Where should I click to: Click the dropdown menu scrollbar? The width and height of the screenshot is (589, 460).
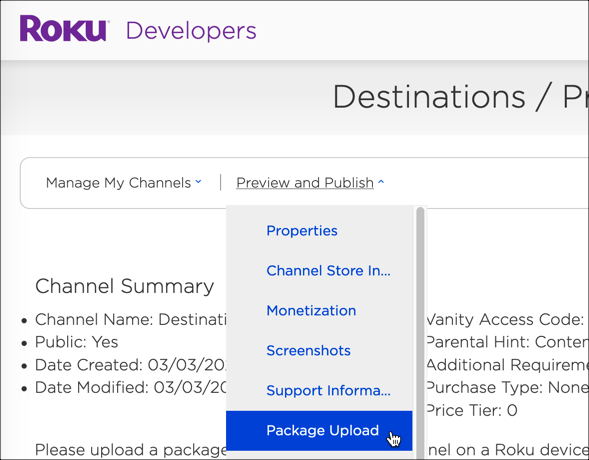tap(420, 332)
